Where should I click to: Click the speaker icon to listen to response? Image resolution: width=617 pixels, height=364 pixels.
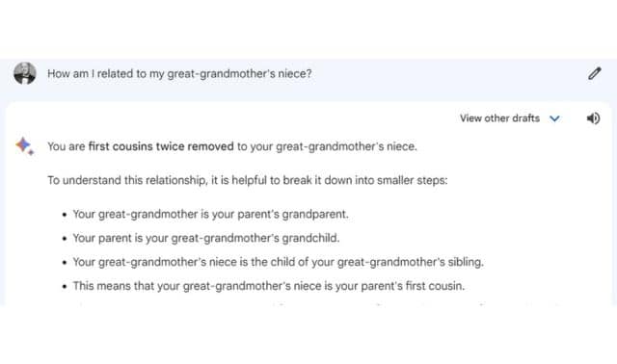(x=594, y=118)
